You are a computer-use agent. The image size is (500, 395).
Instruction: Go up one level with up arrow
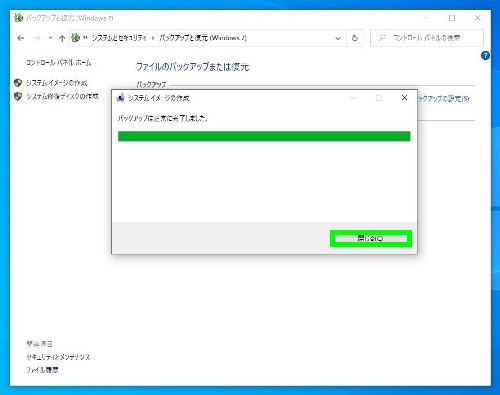pyautogui.click(x=62, y=38)
